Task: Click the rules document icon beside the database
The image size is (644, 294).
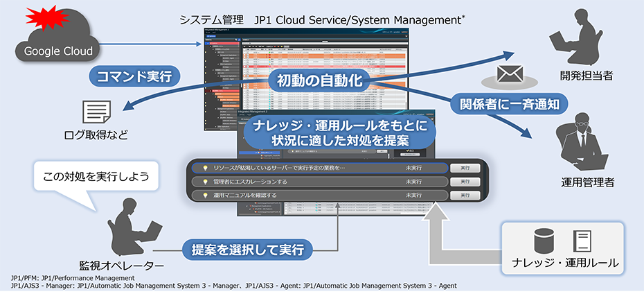Action: 582,241
